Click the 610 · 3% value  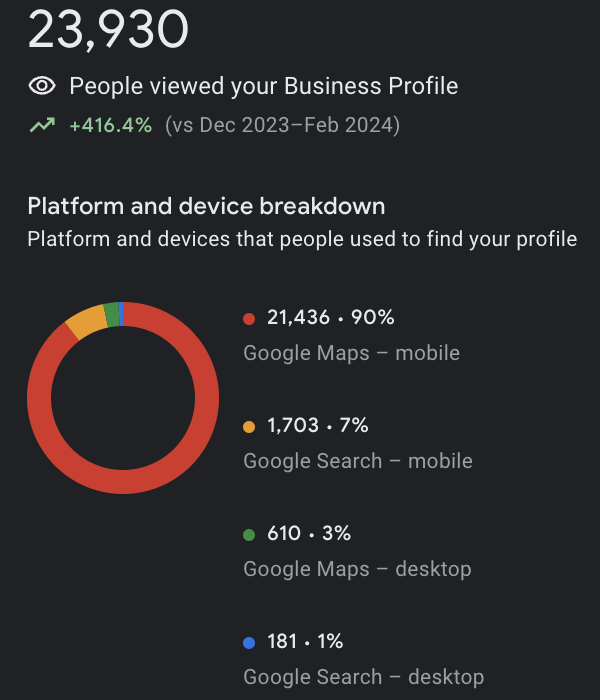308,534
